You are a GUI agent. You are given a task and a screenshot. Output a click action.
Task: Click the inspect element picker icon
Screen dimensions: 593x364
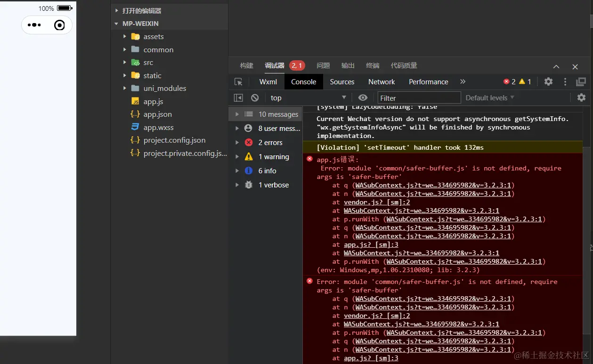238,82
